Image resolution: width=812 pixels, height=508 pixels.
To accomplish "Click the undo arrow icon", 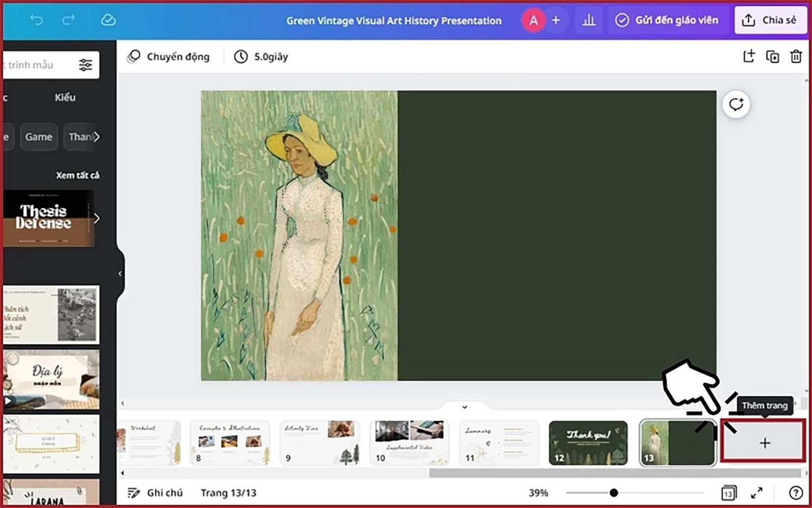I will 36,20.
